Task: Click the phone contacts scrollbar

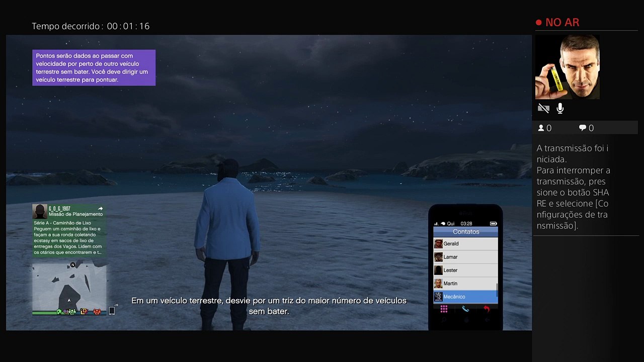Action: pos(497,290)
